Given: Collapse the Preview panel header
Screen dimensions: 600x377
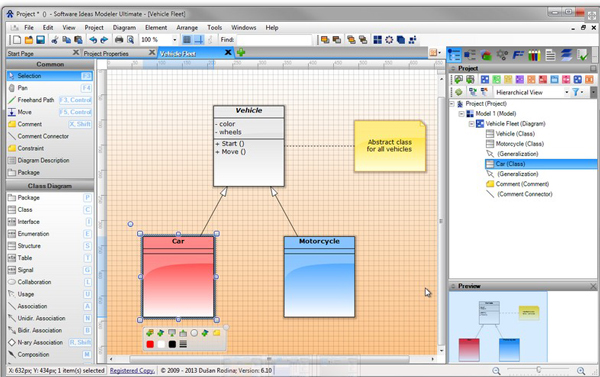Looking at the screenshot, I should coord(453,286).
